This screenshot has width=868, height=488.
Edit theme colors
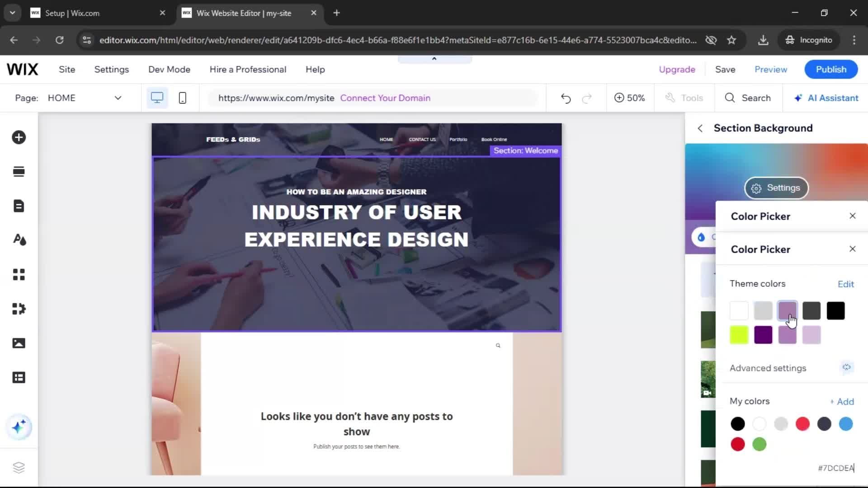(845, 284)
